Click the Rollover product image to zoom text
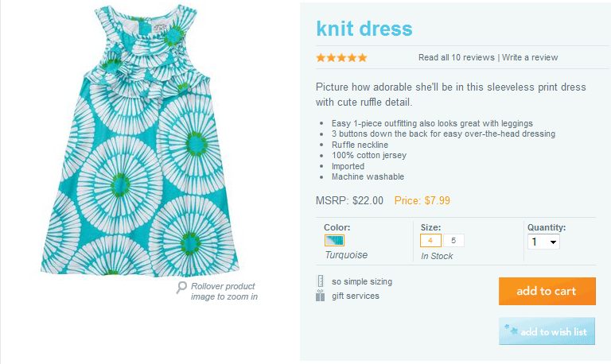The image size is (611, 364). [x=224, y=291]
